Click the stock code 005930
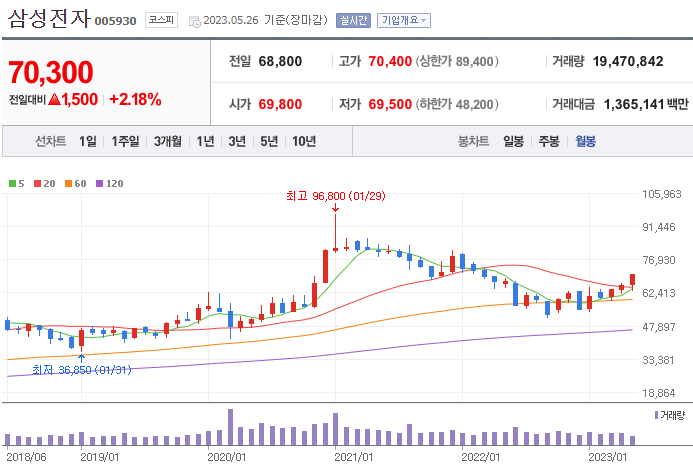 pyautogui.click(x=115, y=21)
